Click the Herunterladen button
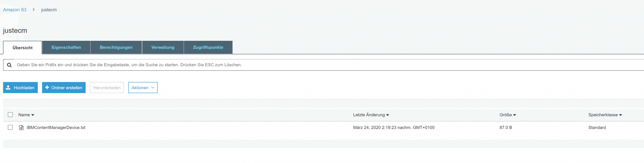The width and height of the screenshot is (644, 163). pyautogui.click(x=107, y=88)
